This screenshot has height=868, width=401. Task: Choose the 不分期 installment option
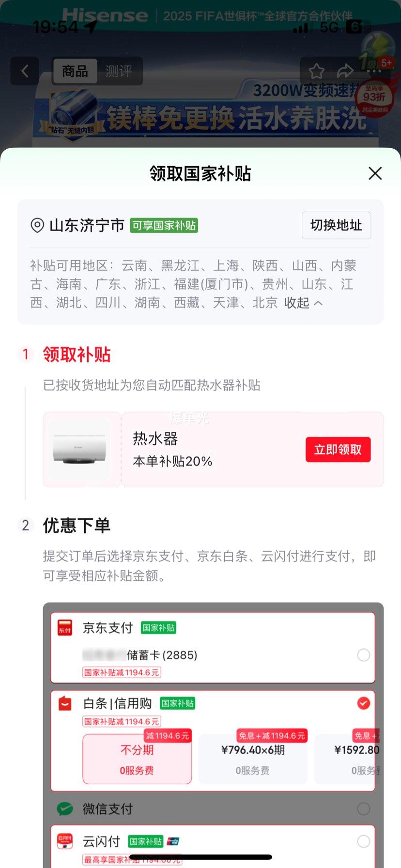coord(137,759)
